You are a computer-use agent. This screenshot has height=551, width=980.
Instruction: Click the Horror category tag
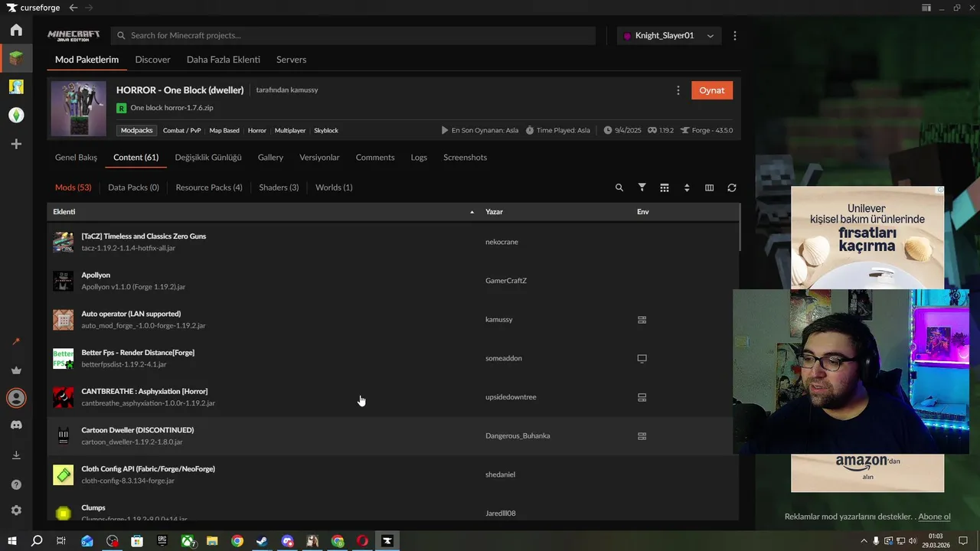257,131
